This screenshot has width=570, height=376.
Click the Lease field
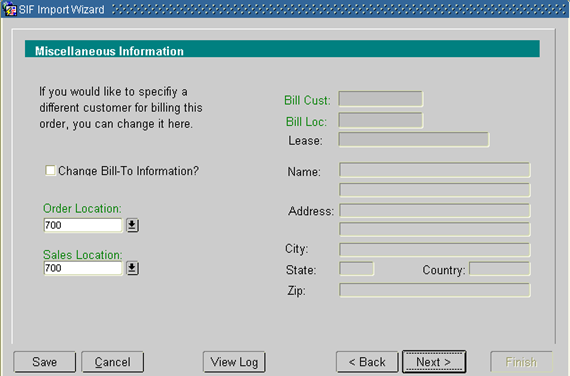pyautogui.click(x=414, y=140)
